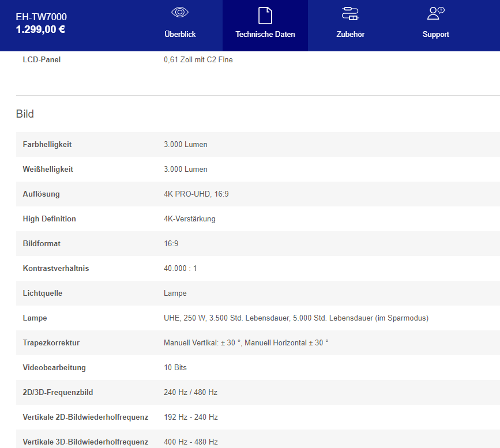The height and width of the screenshot is (448, 500).
Task: Click the EH-TW7000 product name
Action: pos(41,17)
